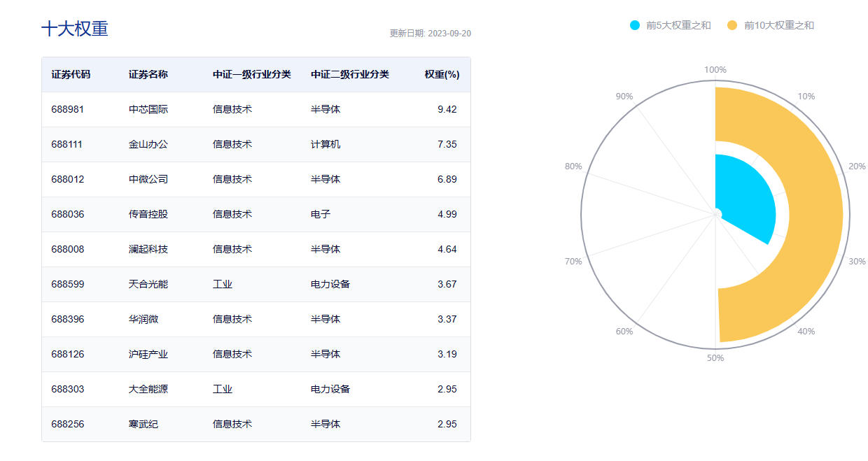Click the 50% axis label on the chart

click(x=715, y=357)
